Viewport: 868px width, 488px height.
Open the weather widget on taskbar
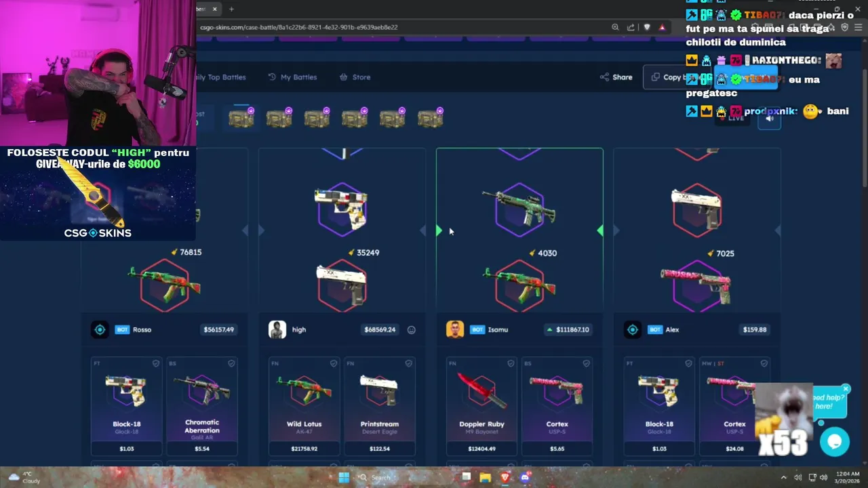pyautogui.click(x=24, y=477)
